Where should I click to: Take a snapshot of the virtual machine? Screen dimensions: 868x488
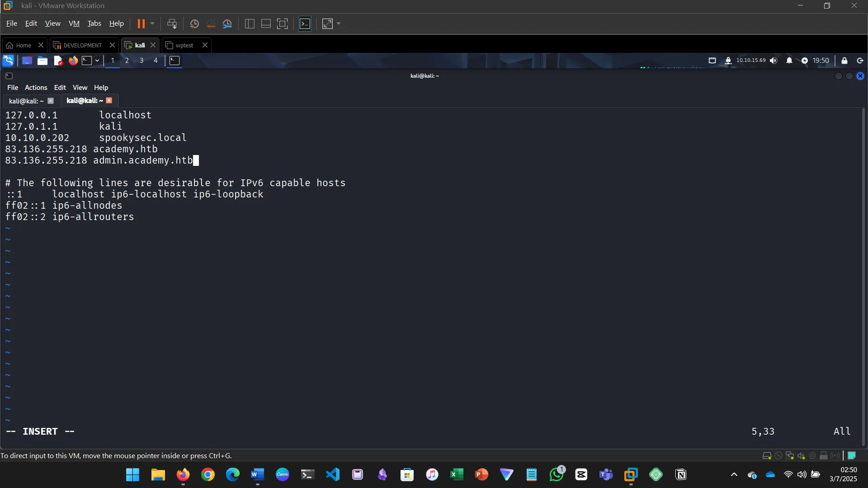click(x=194, y=23)
